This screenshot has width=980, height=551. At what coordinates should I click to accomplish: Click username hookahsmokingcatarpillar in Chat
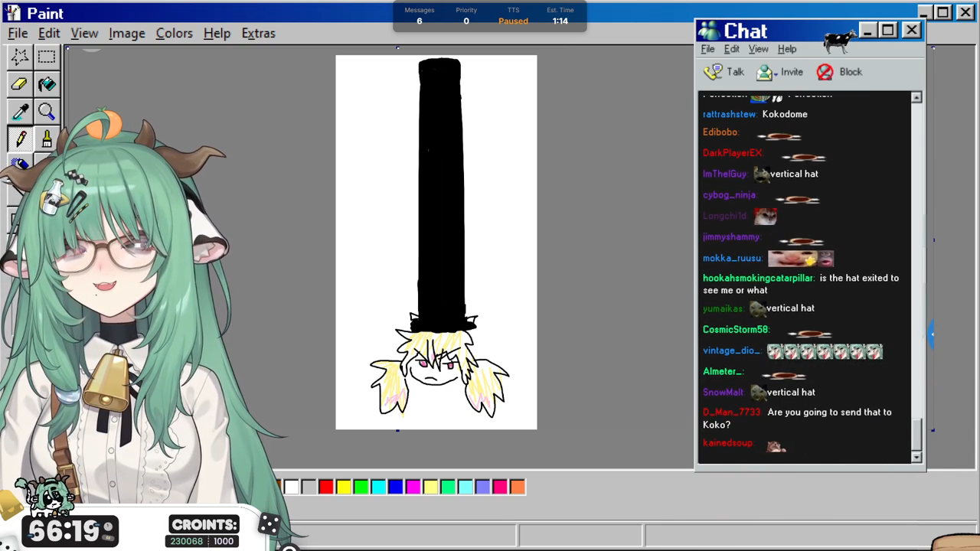click(x=759, y=278)
